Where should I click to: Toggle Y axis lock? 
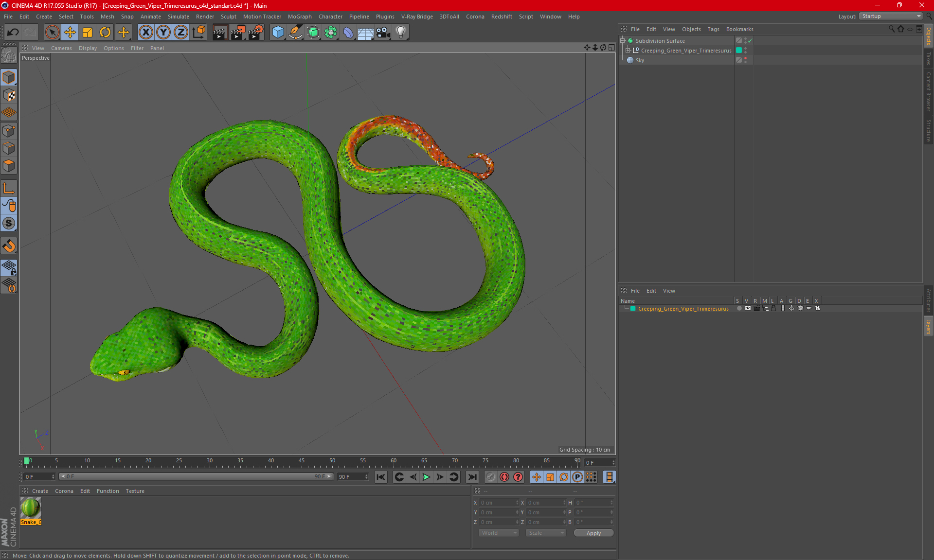[163, 33]
